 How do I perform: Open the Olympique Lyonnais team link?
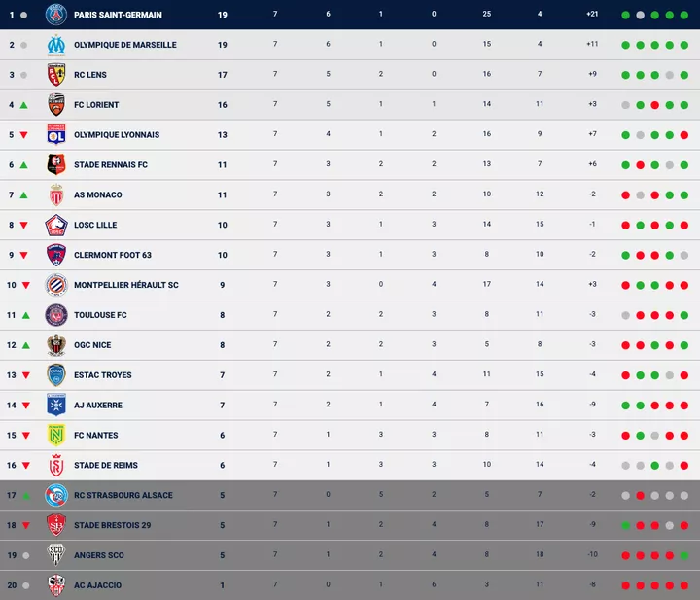coord(116,135)
